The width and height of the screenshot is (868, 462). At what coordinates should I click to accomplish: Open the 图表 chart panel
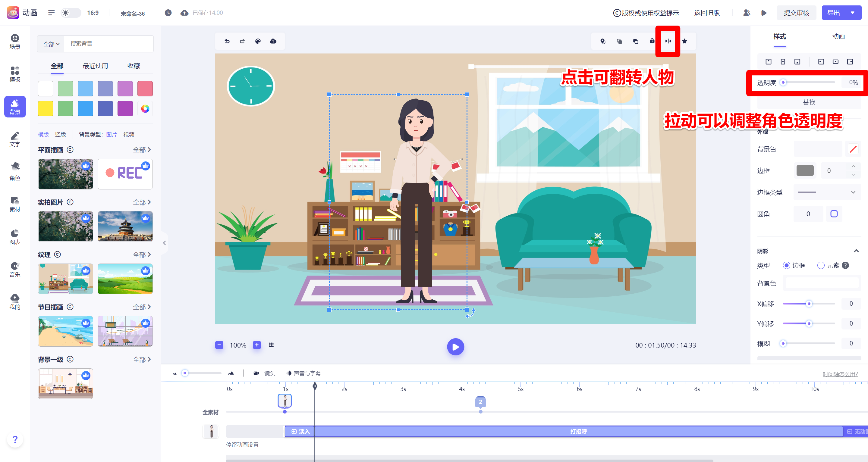coord(15,237)
